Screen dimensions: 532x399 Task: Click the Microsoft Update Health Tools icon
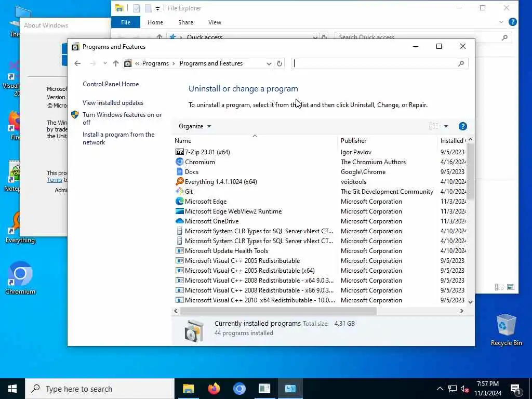[x=179, y=251]
